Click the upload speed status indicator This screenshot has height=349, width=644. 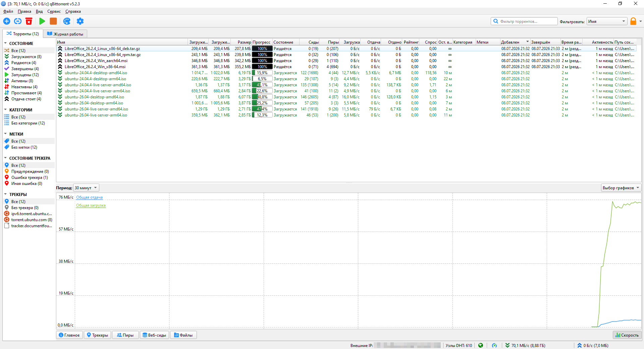593,345
